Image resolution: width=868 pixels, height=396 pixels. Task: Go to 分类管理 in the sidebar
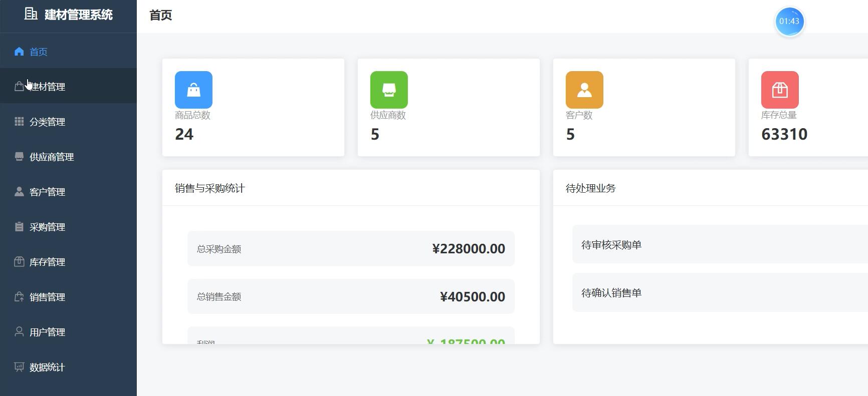pyautogui.click(x=68, y=122)
